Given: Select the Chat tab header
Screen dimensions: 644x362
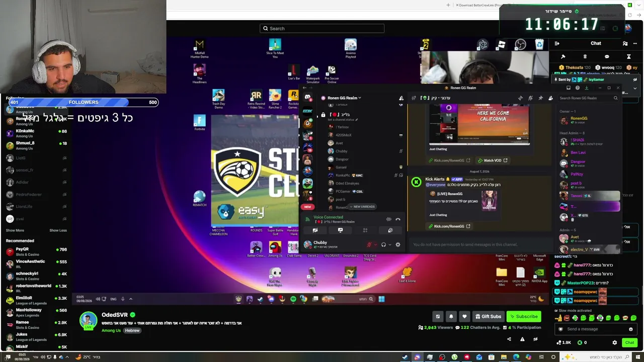Looking at the screenshot, I should coord(596,43).
